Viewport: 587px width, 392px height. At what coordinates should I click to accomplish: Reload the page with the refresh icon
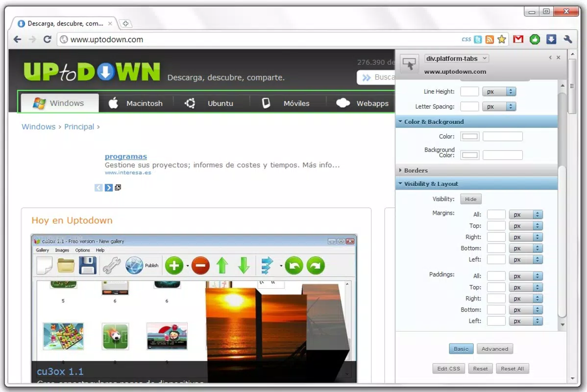pyautogui.click(x=47, y=39)
